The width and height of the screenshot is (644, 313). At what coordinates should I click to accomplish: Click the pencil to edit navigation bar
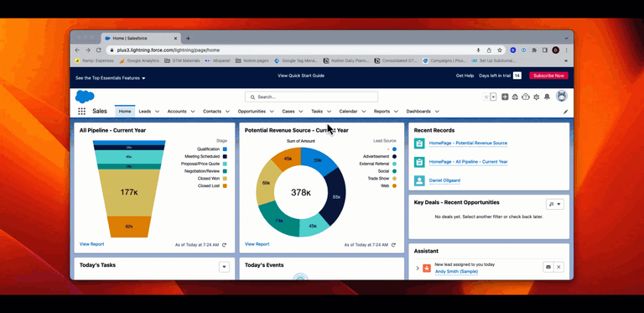pos(565,112)
